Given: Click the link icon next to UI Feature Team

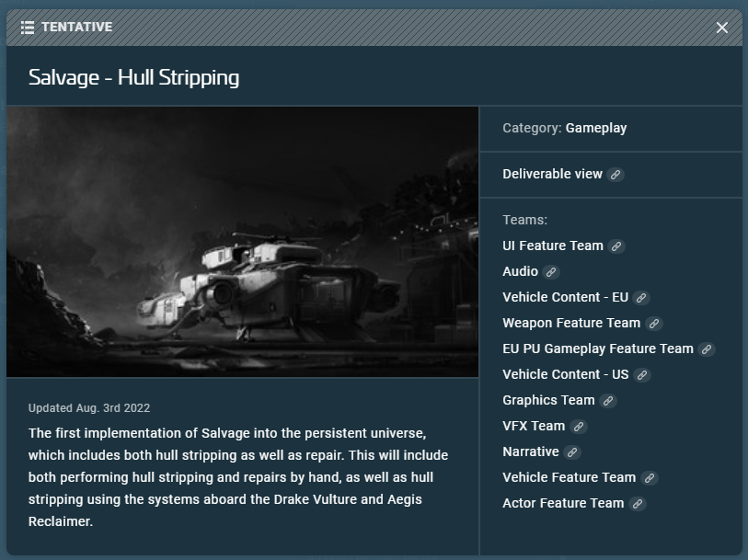Looking at the screenshot, I should click(617, 246).
